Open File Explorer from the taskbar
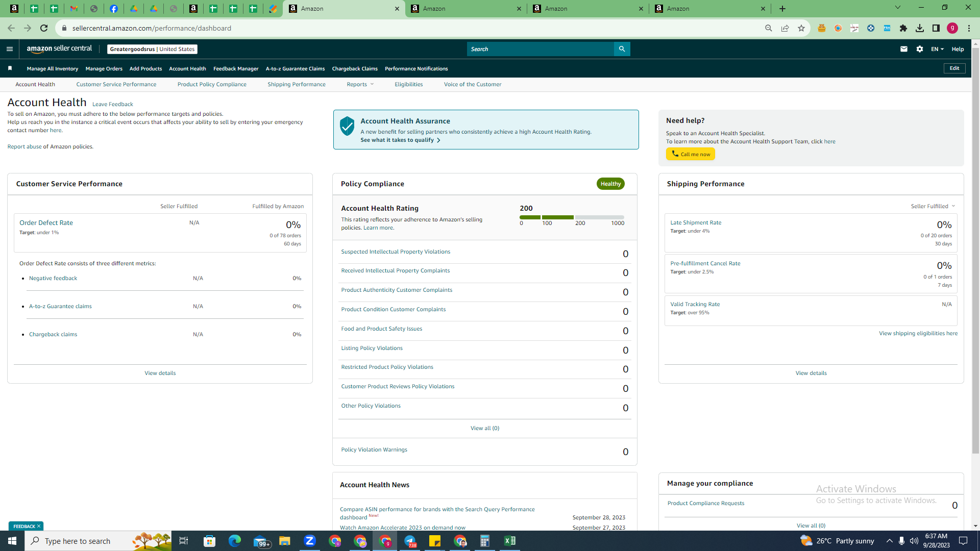 285,541
